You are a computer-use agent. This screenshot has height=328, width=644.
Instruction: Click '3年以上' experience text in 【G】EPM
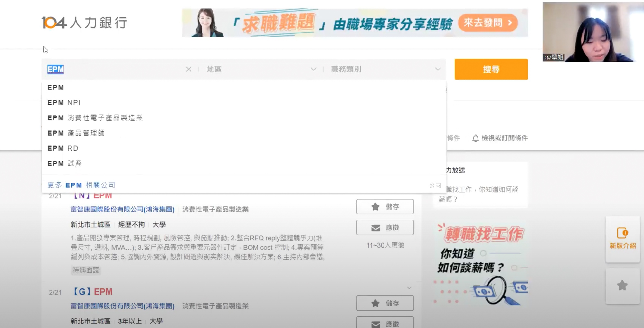130,321
